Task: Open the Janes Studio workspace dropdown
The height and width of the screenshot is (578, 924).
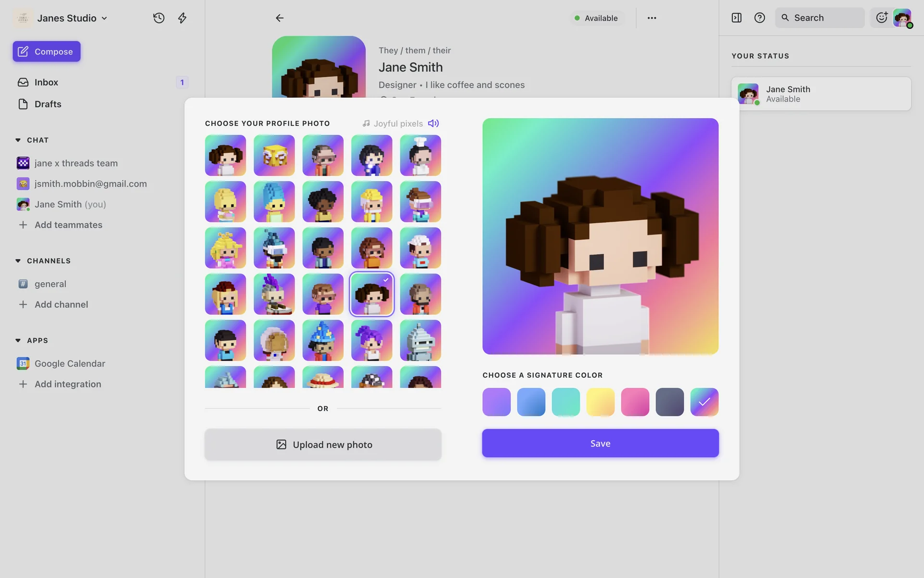Action: [x=67, y=18]
